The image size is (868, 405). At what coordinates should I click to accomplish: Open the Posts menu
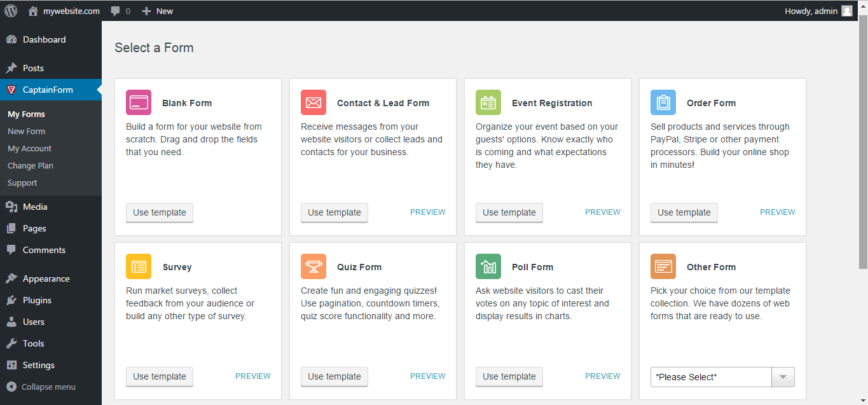[x=51, y=68]
